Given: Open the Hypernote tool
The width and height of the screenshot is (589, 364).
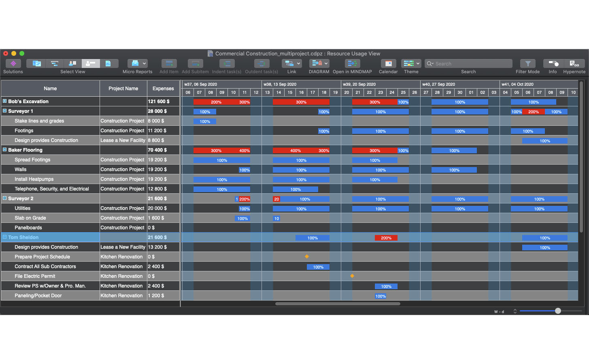Looking at the screenshot, I should tap(574, 63).
